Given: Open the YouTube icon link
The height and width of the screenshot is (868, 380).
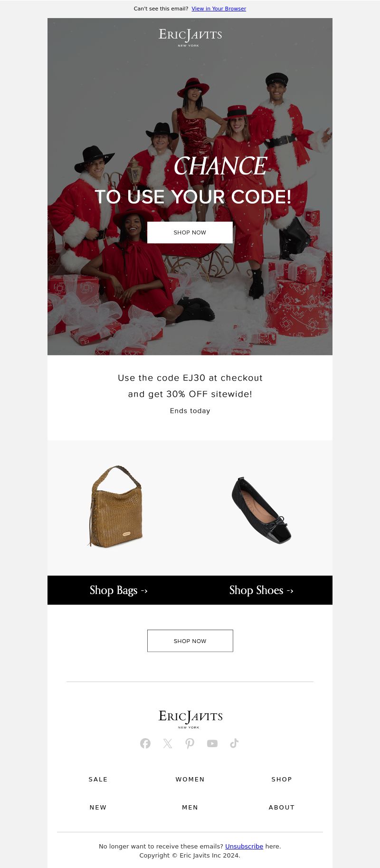Looking at the screenshot, I should tap(212, 743).
